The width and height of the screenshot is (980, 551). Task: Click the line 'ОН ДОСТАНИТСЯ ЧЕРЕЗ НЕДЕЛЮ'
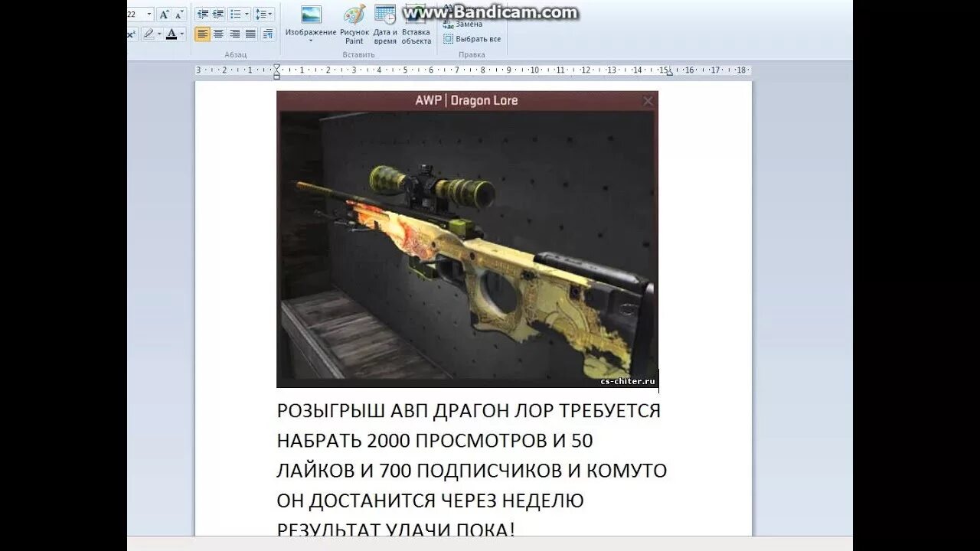click(x=430, y=500)
